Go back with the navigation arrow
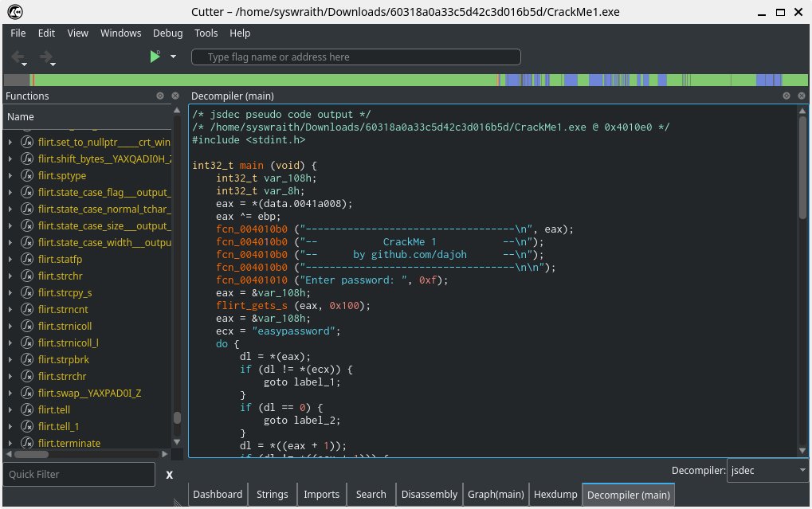The image size is (812, 509). (x=18, y=57)
